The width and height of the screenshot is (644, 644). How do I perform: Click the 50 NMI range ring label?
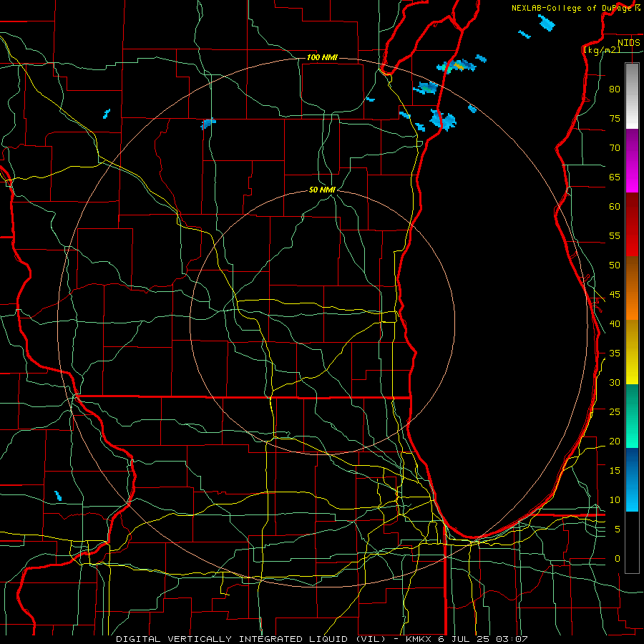[x=322, y=190]
